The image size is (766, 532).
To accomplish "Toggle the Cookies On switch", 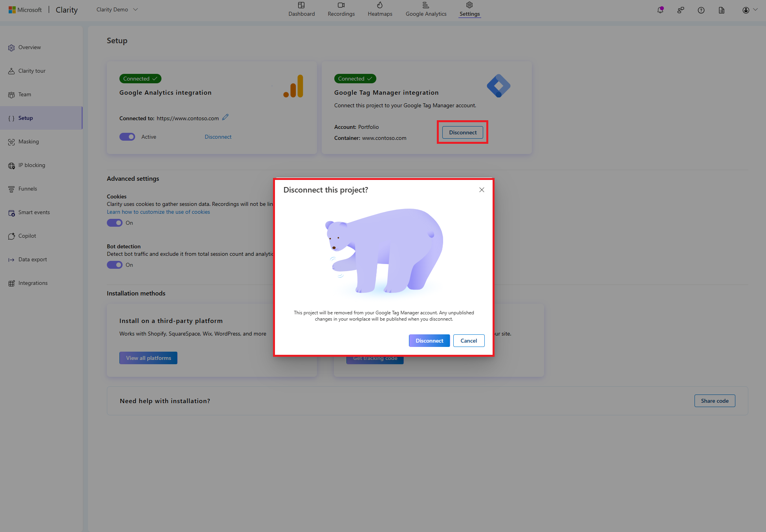I will 114,222.
